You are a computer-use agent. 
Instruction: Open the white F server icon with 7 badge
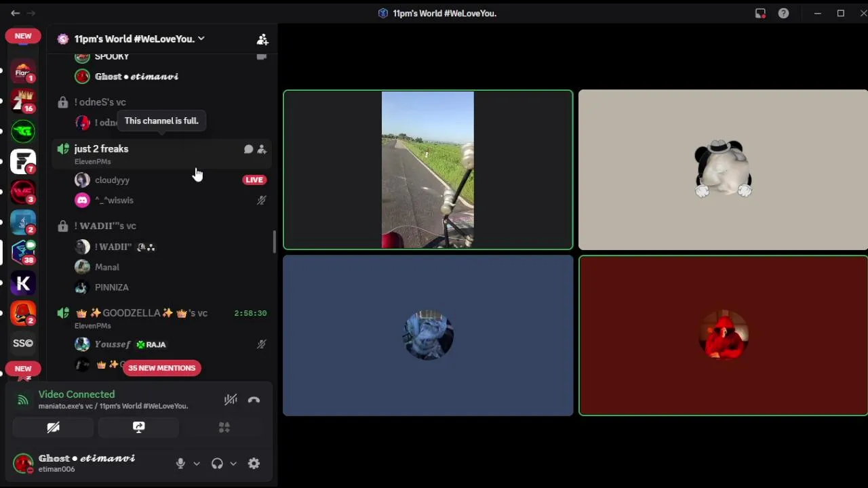23,161
